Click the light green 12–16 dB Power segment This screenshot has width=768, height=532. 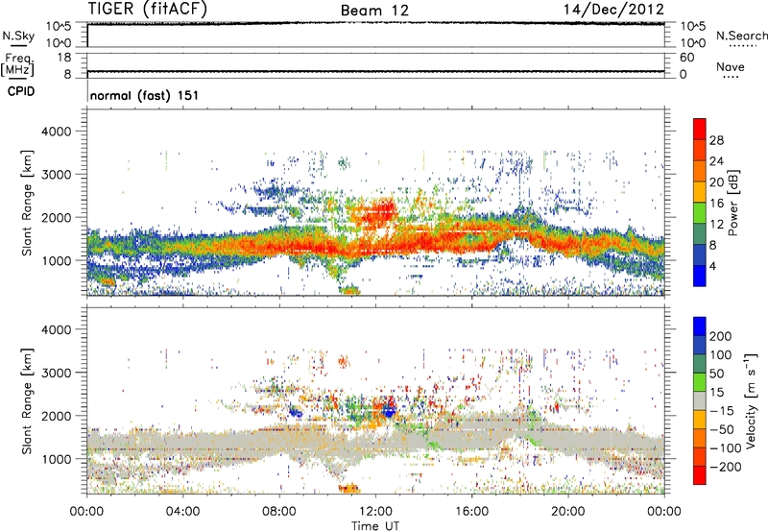pos(700,212)
